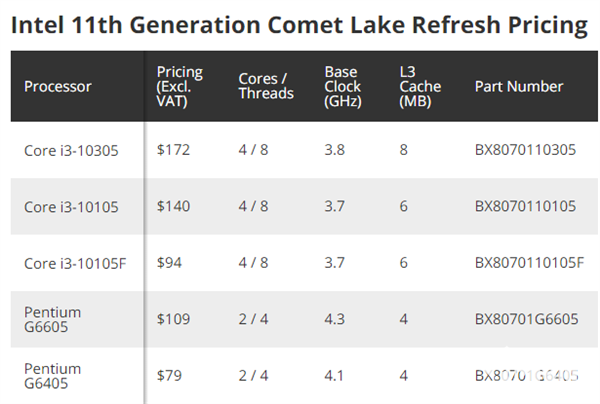
Task: Click the 4.3 base clock value
Action: 335,320
